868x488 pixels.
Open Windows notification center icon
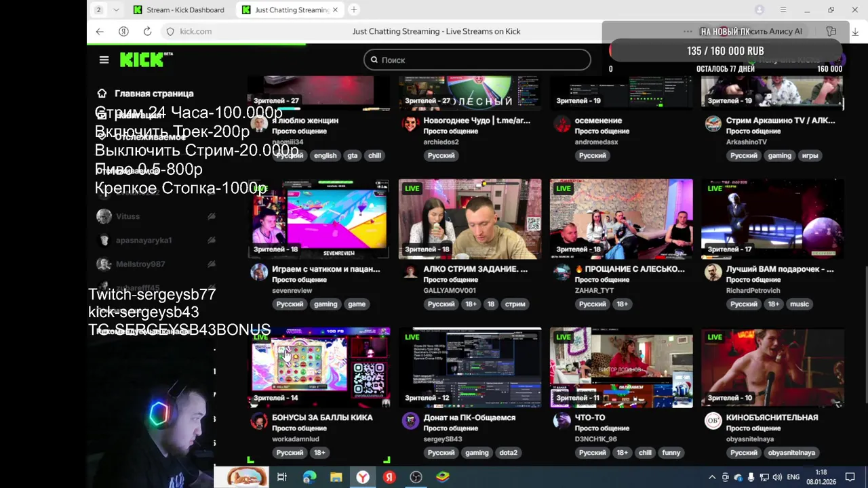(850, 477)
